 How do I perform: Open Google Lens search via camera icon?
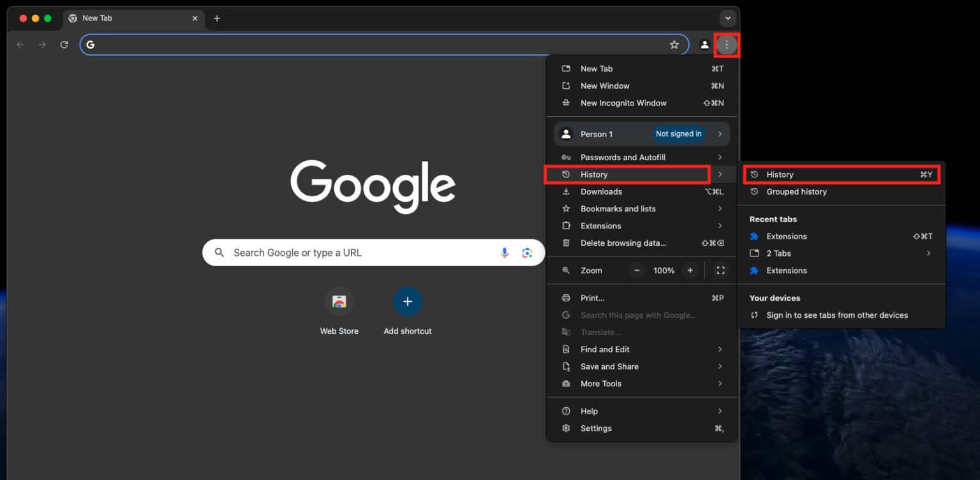[527, 253]
